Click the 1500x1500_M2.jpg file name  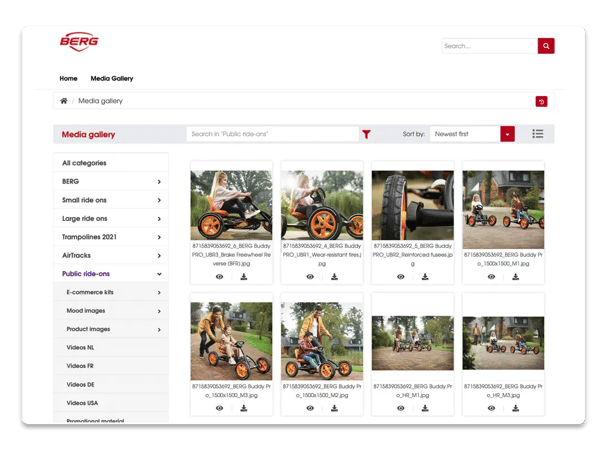[x=322, y=391]
